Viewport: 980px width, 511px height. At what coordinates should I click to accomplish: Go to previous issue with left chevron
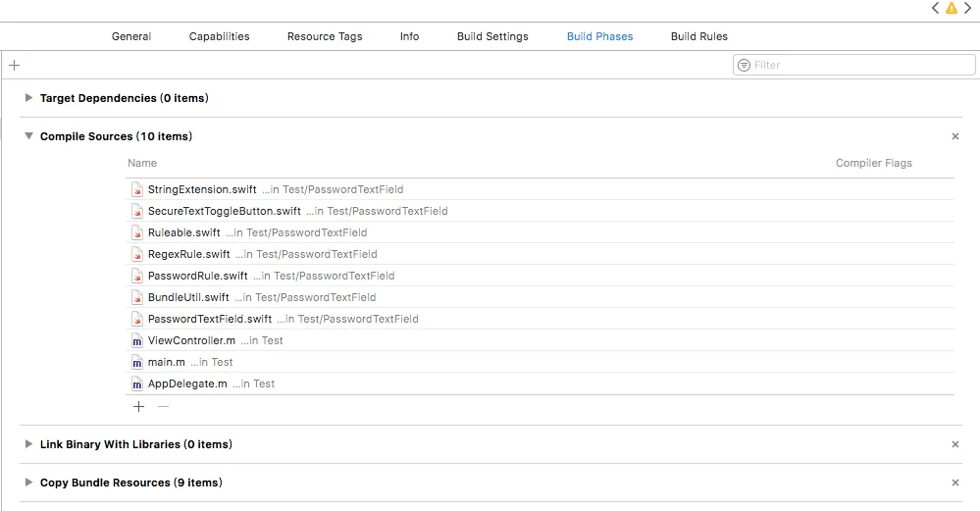coord(935,8)
